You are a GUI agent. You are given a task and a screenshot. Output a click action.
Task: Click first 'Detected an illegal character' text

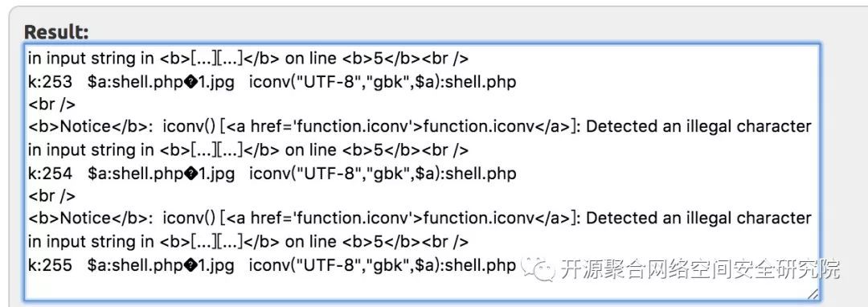click(x=698, y=127)
